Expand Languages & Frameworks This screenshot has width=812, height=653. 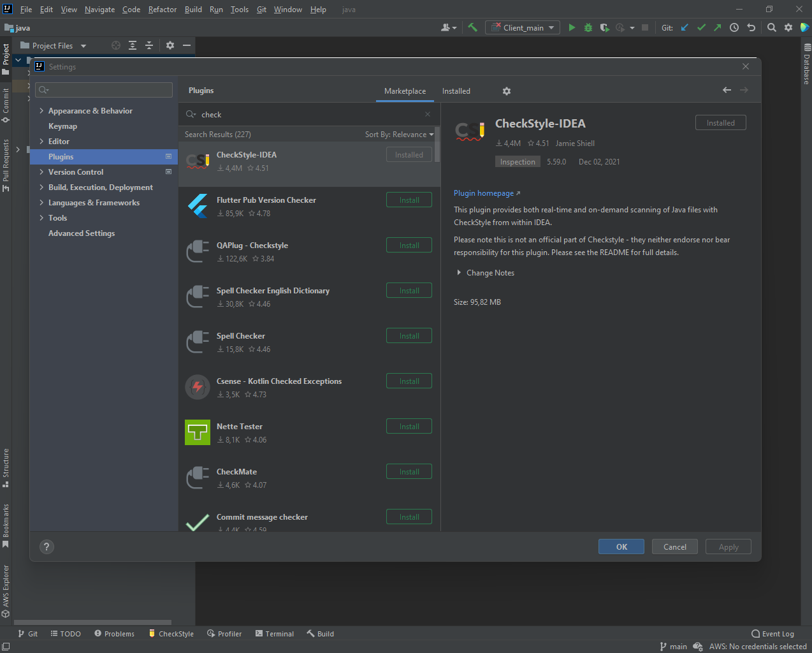[41, 203]
